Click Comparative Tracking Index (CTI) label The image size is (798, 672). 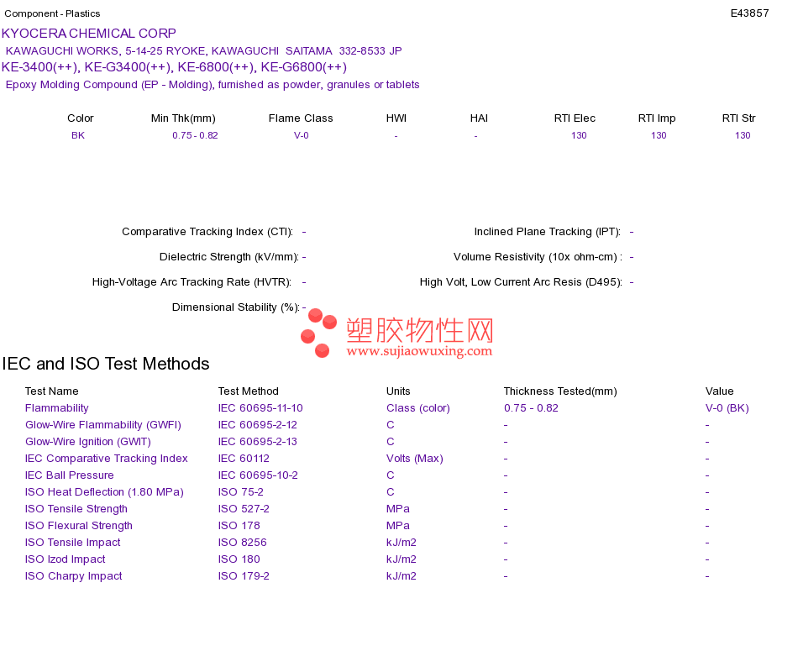[x=207, y=232]
